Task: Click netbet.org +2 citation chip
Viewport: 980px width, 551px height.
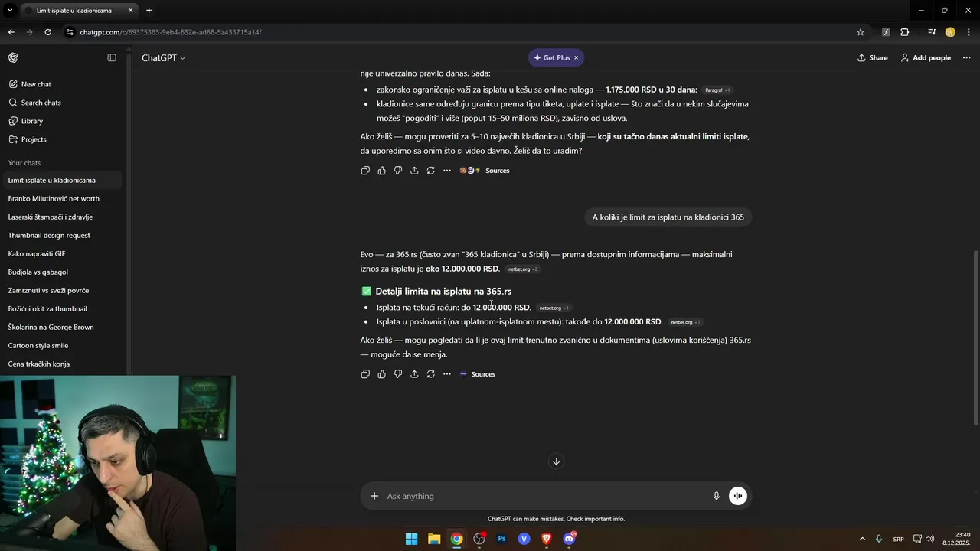Action: tap(523, 269)
